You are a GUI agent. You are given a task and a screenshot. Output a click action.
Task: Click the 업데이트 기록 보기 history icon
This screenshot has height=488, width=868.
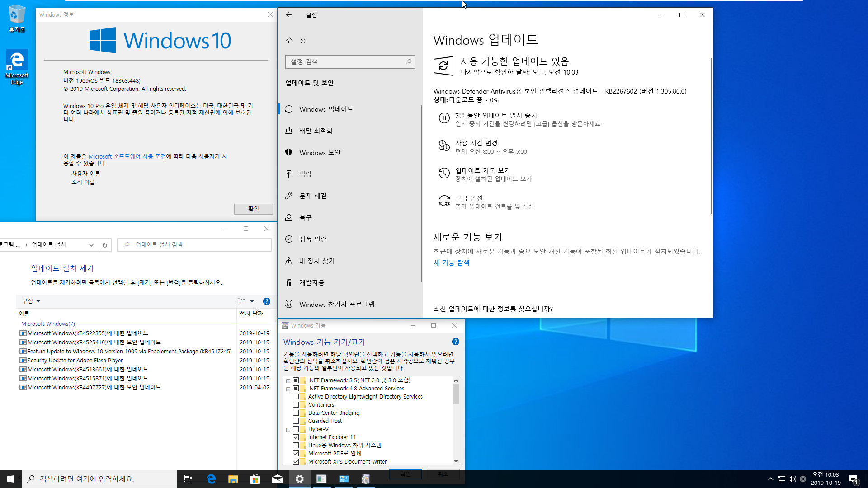click(444, 174)
